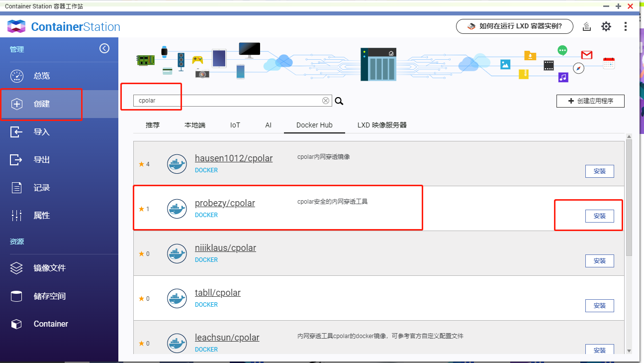Click cpolar安全的内网穿透工具 description text
This screenshot has width=644, height=363.
click(332, 202)
